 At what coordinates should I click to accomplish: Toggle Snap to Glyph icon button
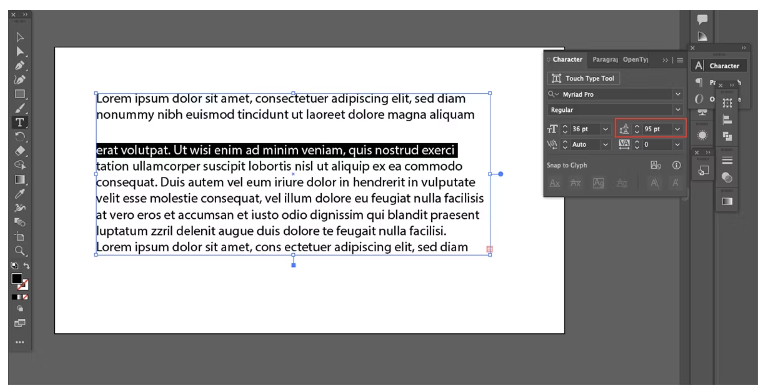[x=656, y=165]
